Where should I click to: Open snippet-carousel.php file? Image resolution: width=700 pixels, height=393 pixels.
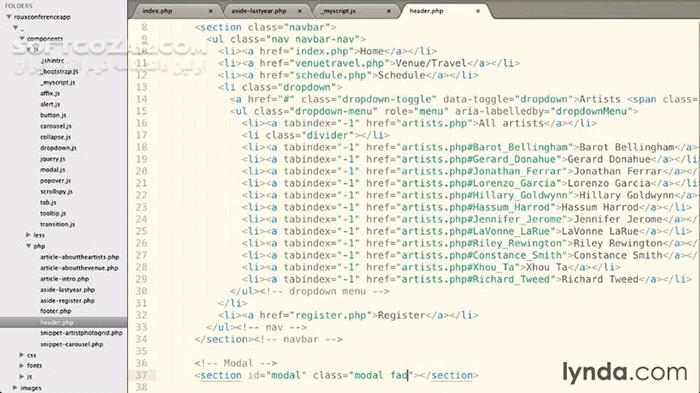71,344
